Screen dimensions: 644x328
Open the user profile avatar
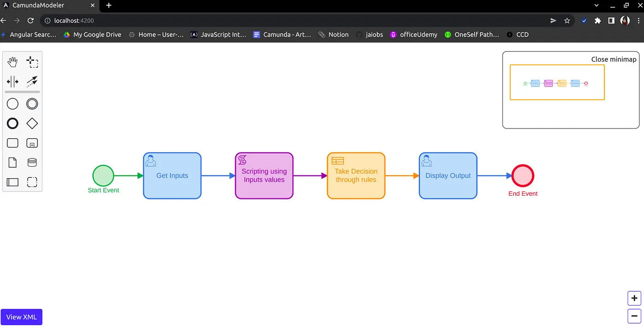pyautogui.click(x=625, y=21)
